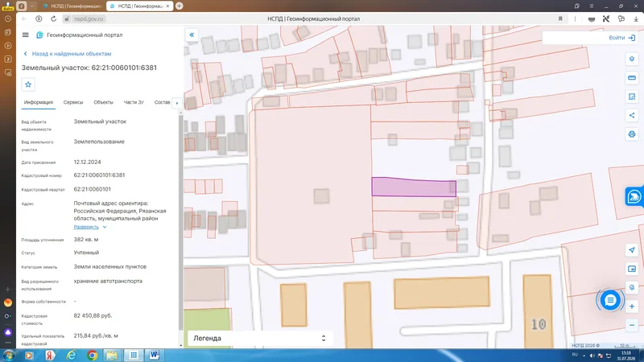This screenshot has height=362, width=644.
Task: Open a new browser tab
Action: 179,6
